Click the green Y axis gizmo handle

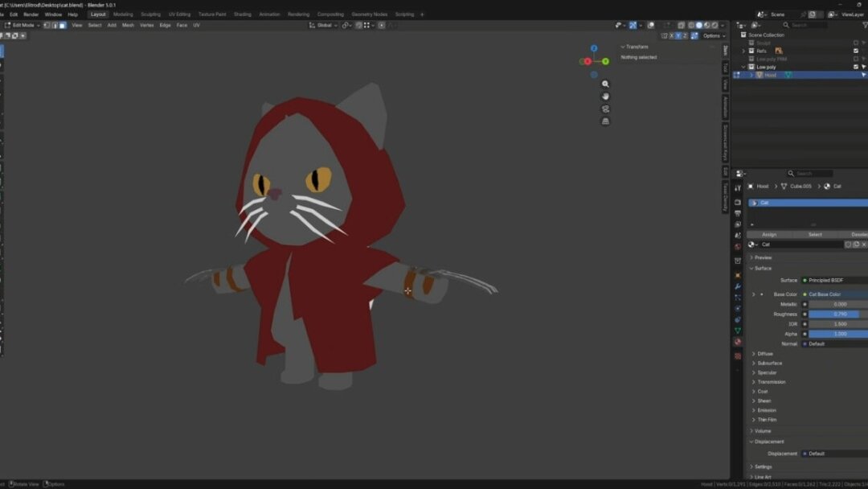[605, 61]
